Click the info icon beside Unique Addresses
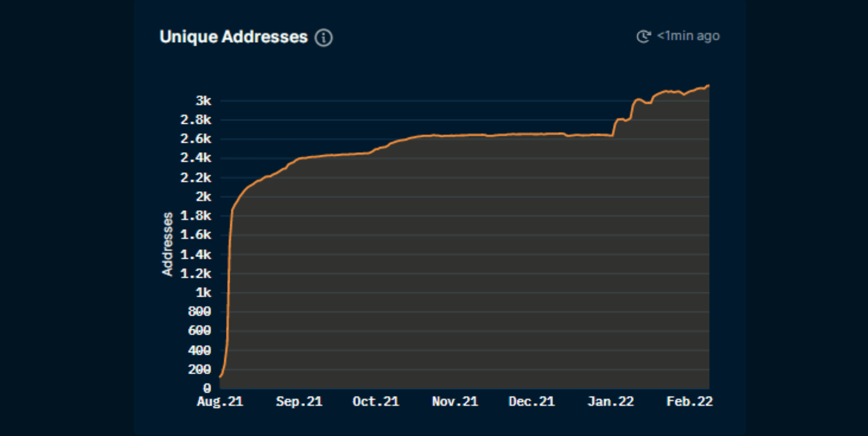Image resolution: width=868 pixels, height=436 pixels. 323,37
